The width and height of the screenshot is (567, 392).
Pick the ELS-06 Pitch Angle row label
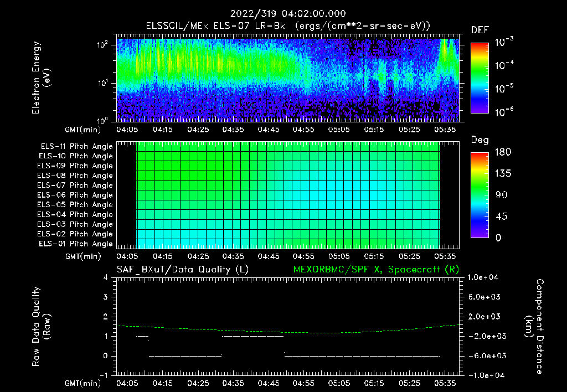click(75, 195)
